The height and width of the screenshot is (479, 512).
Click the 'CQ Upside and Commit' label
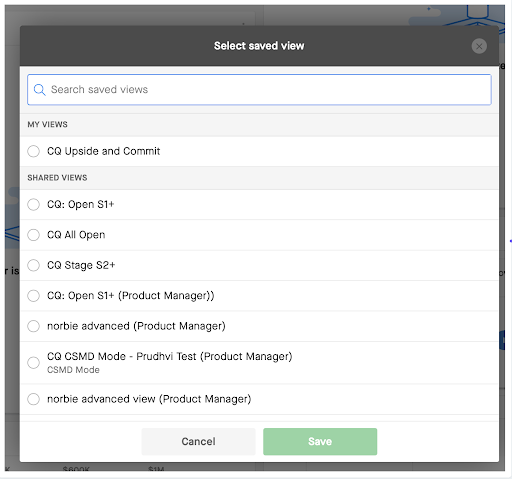click(104, 151)
